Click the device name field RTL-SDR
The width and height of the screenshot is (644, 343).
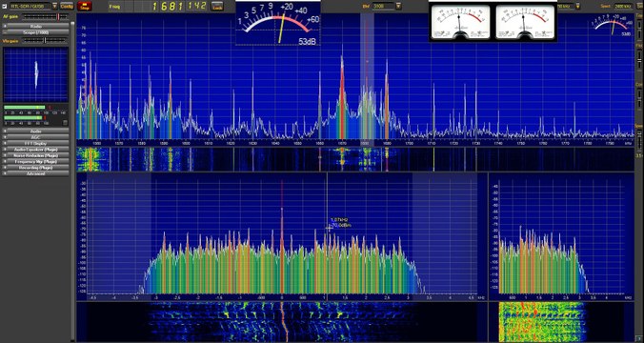point(30,6)
